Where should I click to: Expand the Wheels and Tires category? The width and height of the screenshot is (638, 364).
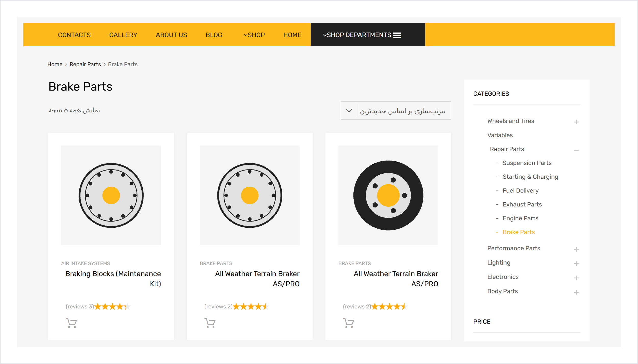(x=576, y=122)
